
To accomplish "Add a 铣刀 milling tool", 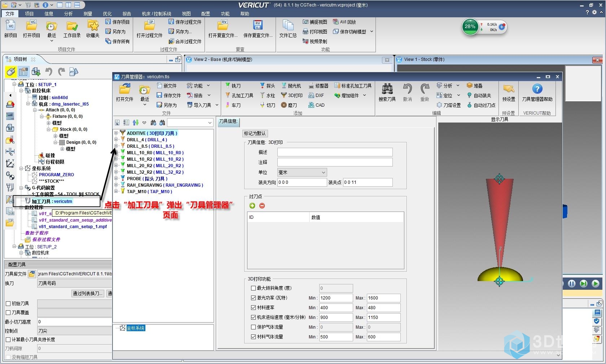I will pos(233,86).
